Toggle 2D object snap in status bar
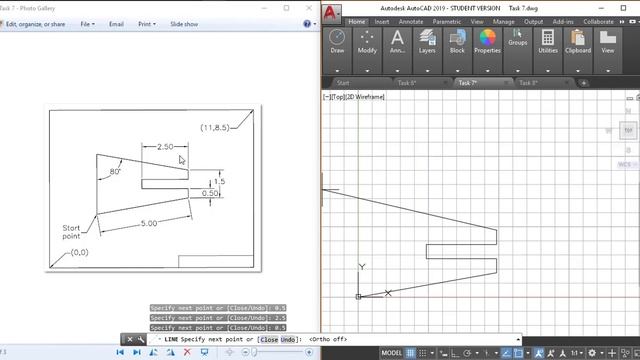Image resolution: width=640 pixels, height=360 pixels. [518, 353]
